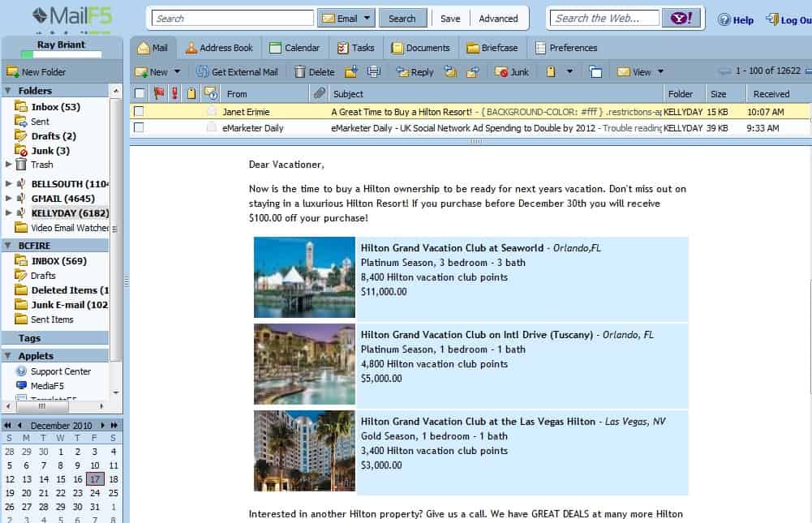812x523 pixels.
Task: Tick the select-all checkbox in the message list header
Action: point(140,93)
